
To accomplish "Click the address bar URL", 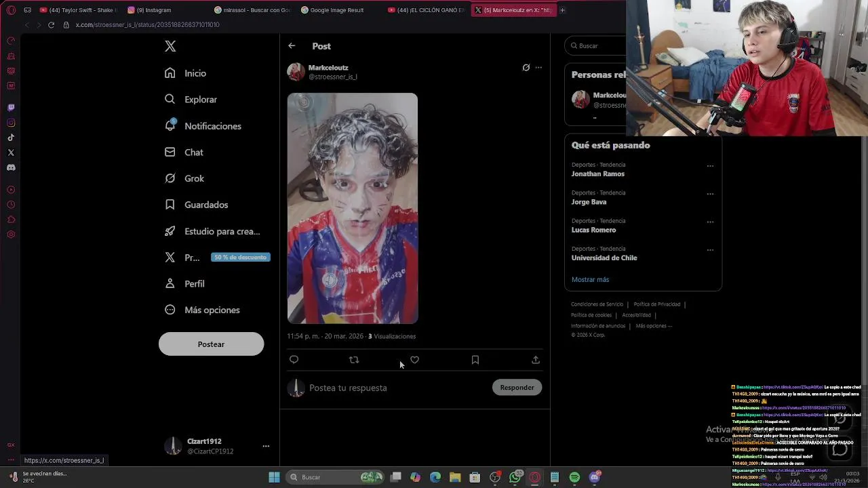I will tap(147, 25).
